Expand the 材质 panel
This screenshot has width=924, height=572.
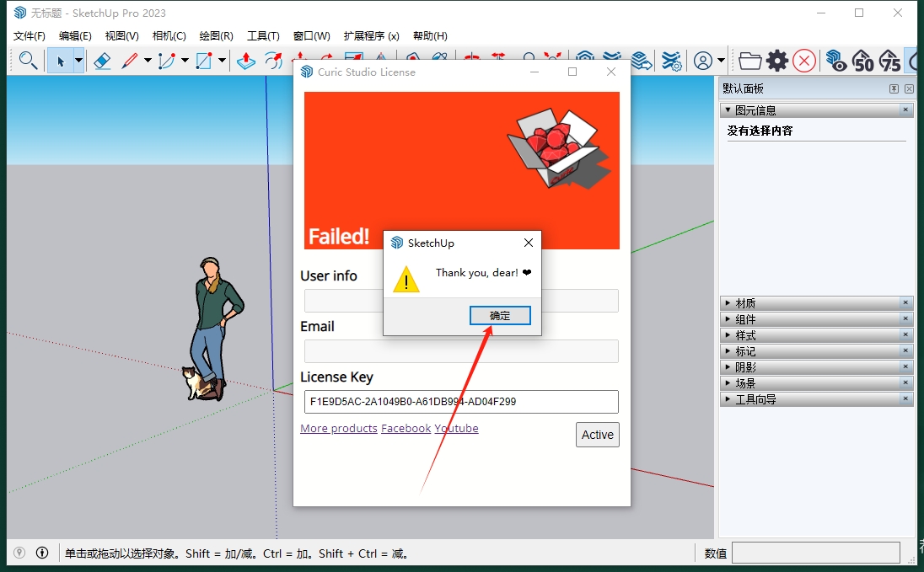coord(727,303)
